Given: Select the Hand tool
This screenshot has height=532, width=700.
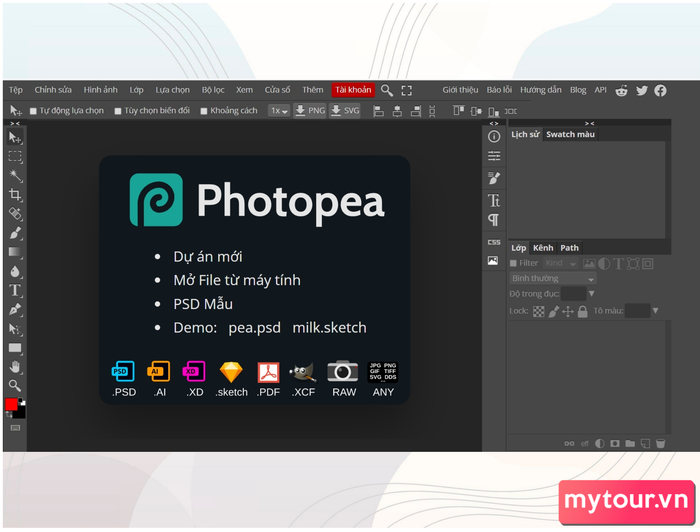Looking at the screenshot, I should (15, 367).
